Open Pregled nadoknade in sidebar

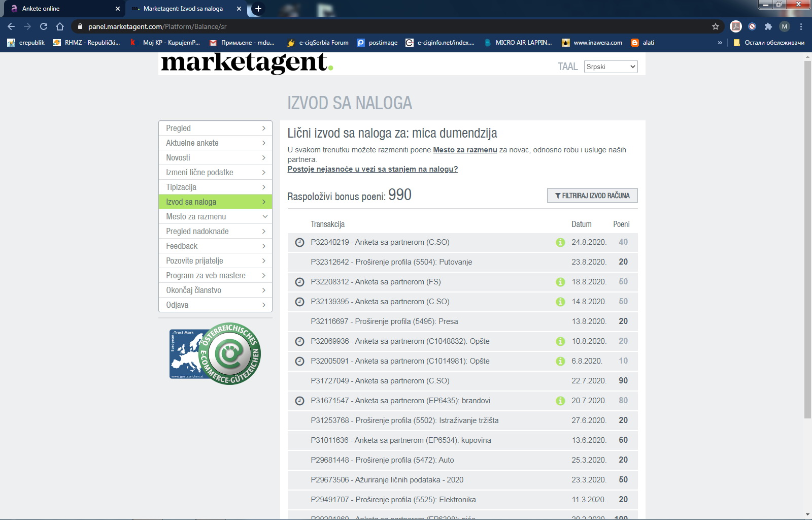[x=215, y=231]
